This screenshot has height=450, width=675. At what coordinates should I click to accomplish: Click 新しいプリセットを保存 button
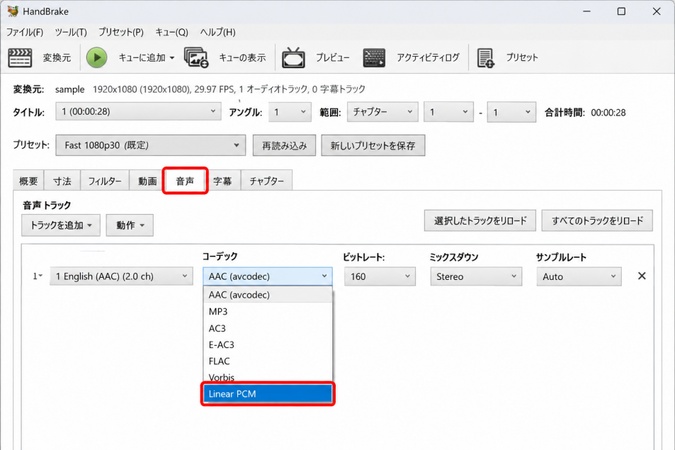pos(373,146)
